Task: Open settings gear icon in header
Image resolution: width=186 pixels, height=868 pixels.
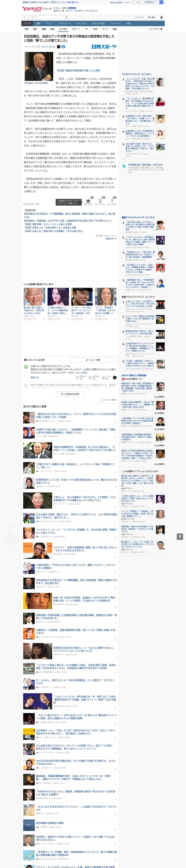Action: click(161, 18)
